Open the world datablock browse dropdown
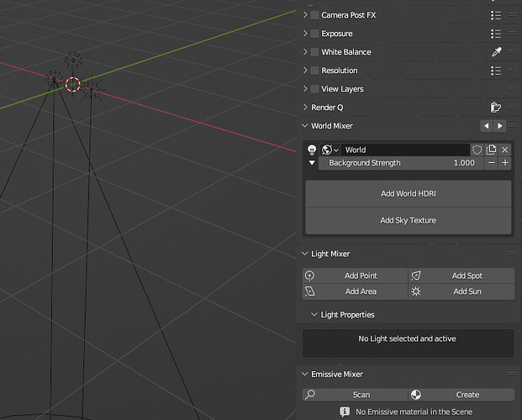 tap(330, 150)
